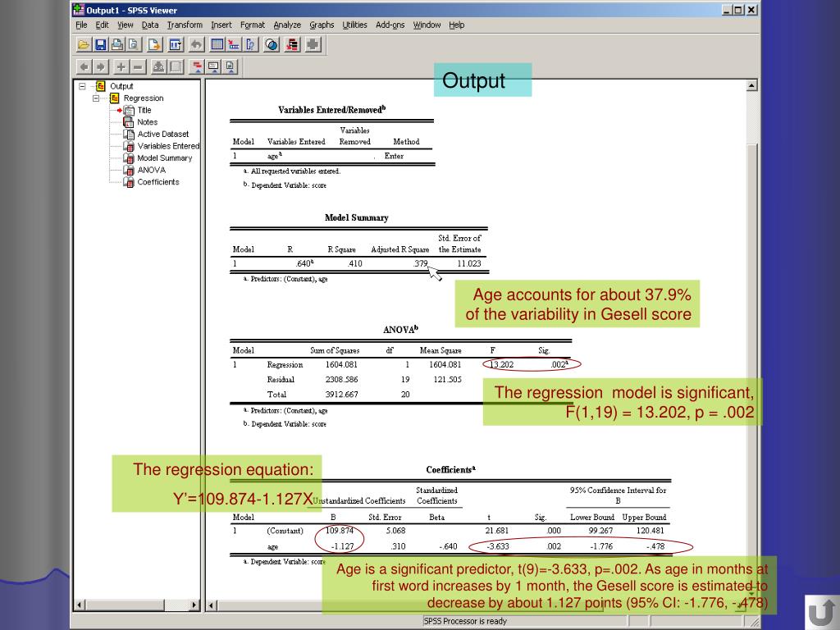Select ANOVA in the outline tree
The height and width of the screenshot is (630, 840).
point(152,170)
